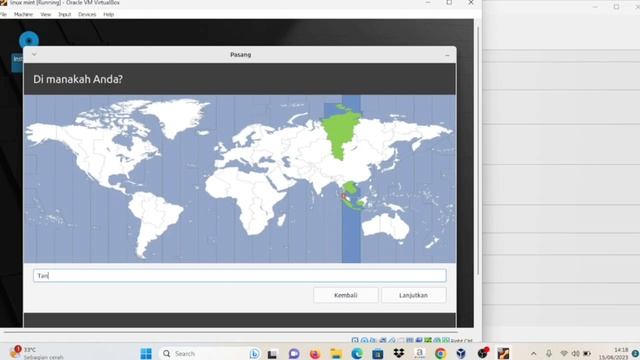Open Wi-Fi network tray icon
The width and height of the screenshot is (640, 360).
click(564, 353)
